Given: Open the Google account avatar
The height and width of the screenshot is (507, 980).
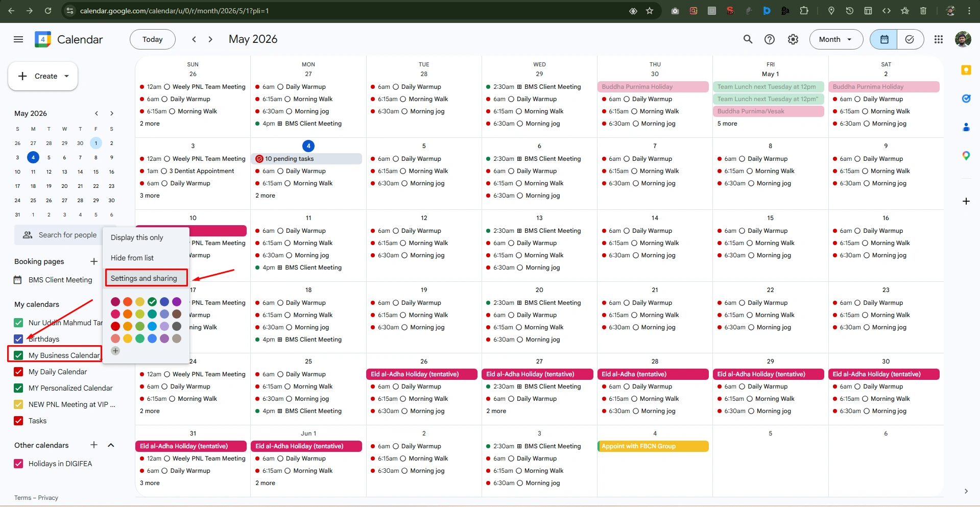Looking at the screenshot, I should (x=963, y=39).
